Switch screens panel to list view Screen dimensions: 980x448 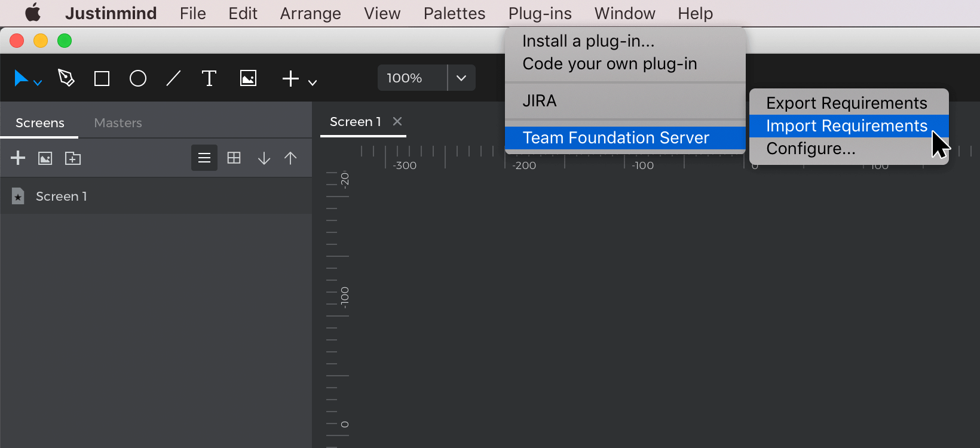coord(204,158)
